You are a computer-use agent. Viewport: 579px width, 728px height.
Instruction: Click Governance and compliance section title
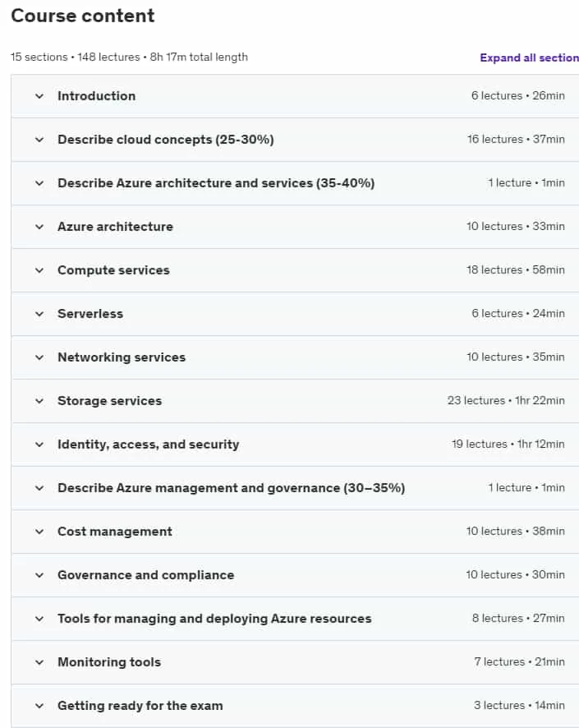145,575
